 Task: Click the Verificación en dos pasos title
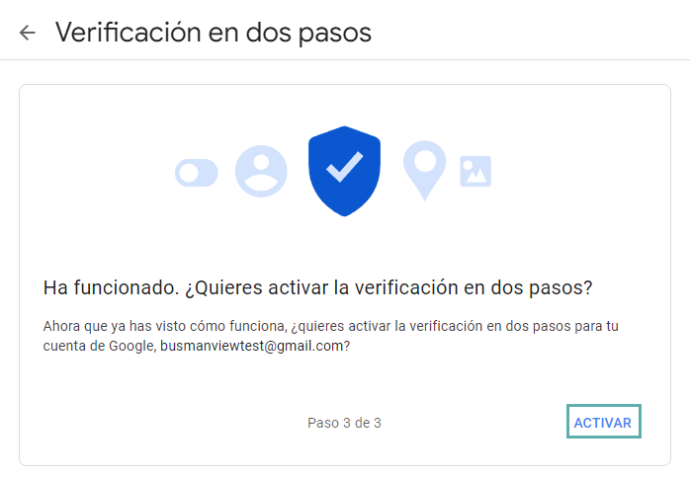pyautogui.click(x=213, y=33)
